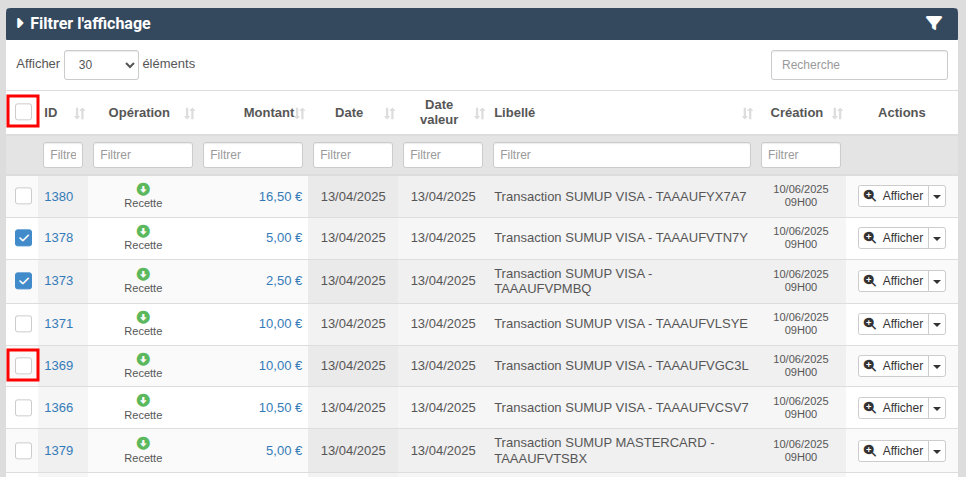Open actions dropdown arrow for row 1366
This screenshot has height=477, width=966.
click(937, 407)
